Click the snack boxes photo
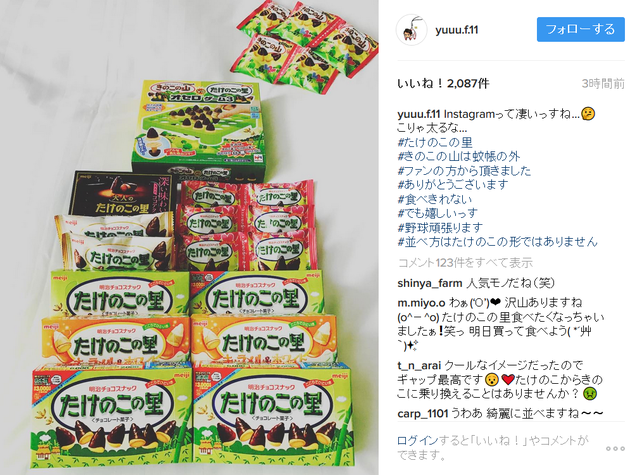This screenshot has width=630, height=475. (x=189, y=238)
